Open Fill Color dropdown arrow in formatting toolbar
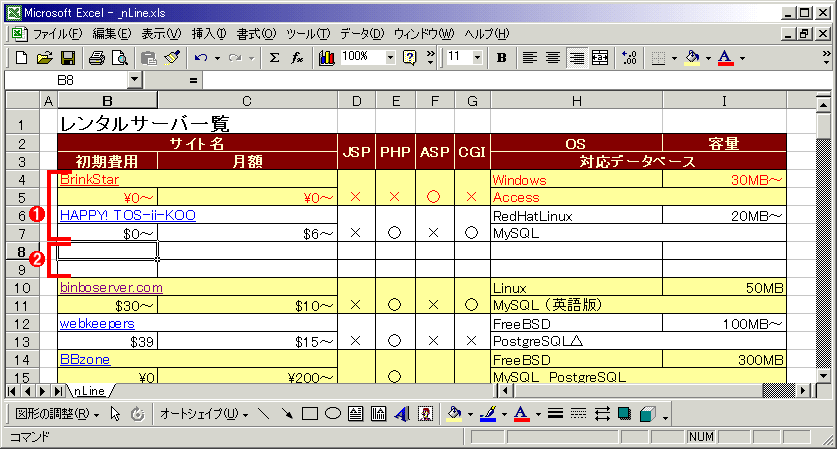Screen dimensions: 837x449 pos(708,58)
